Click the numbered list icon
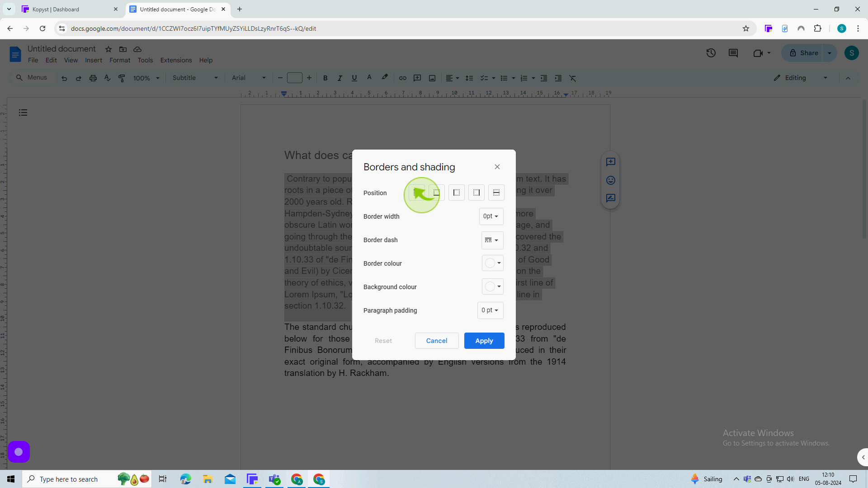Image resolution: width=868 pixels, height=488 pixels. 524,78
